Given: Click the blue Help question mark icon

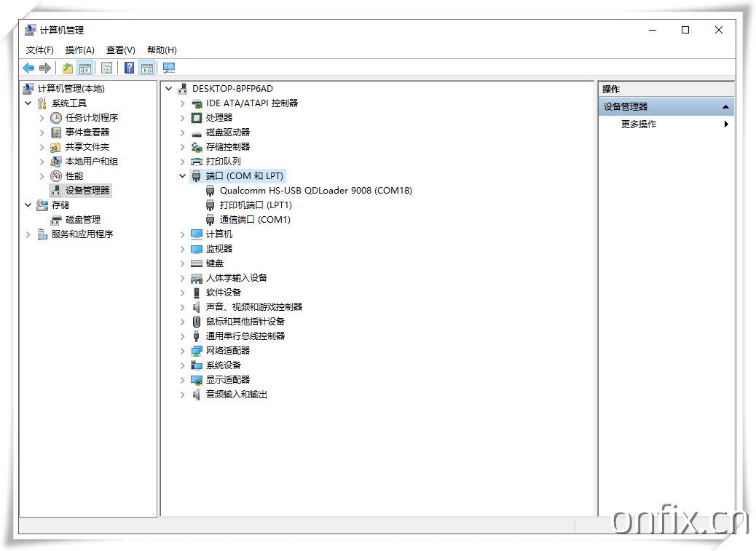Looking at the screenshot, I should point(129,68).
